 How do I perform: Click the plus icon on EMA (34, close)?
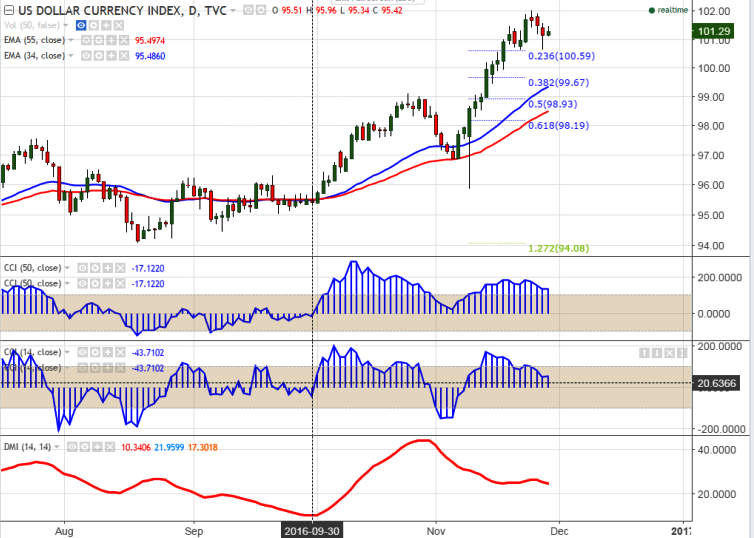click(x=111, y=56)
